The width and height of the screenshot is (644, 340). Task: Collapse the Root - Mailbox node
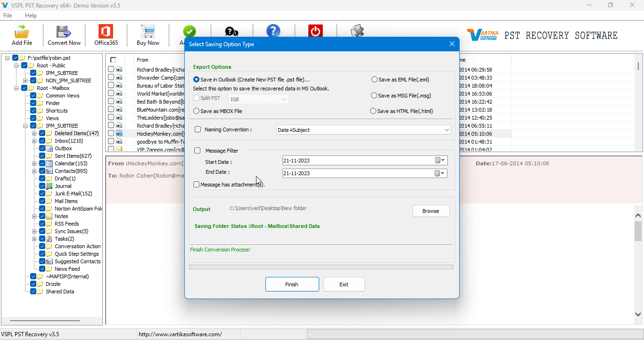pos(16,88)
